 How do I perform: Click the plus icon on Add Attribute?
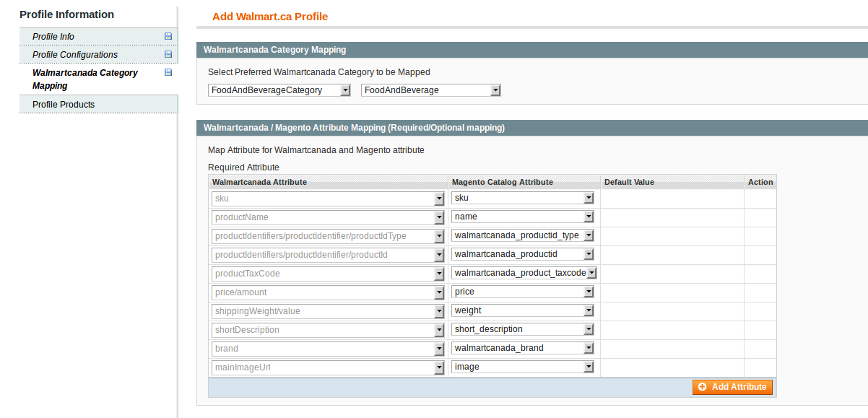click(703, 387)
